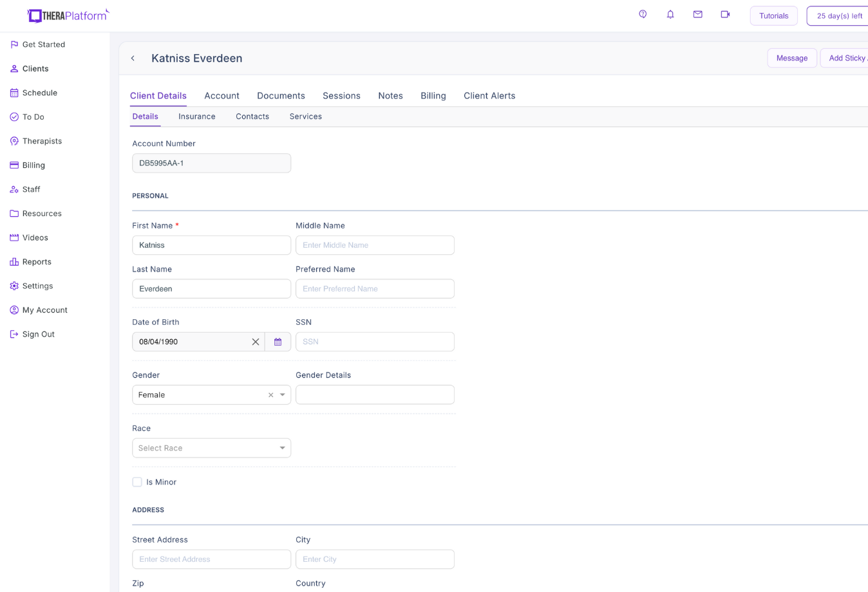This screenshot has width=868, height=592.
Task: Open notifications bell icon
Action: 670,14
